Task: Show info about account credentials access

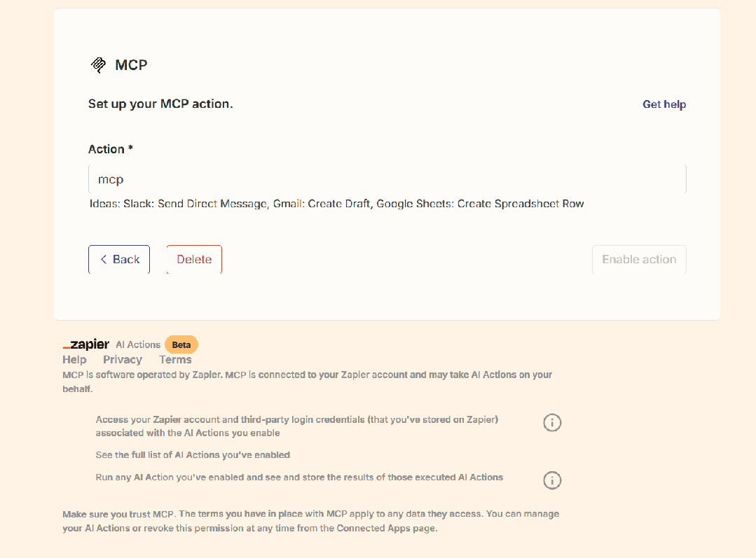Action: [552, 423]
